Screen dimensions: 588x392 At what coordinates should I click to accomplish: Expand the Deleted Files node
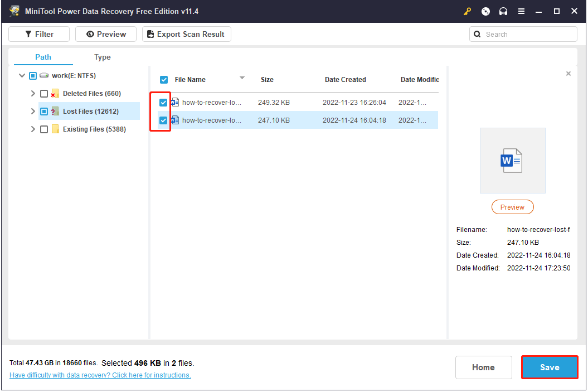point(33,94)
